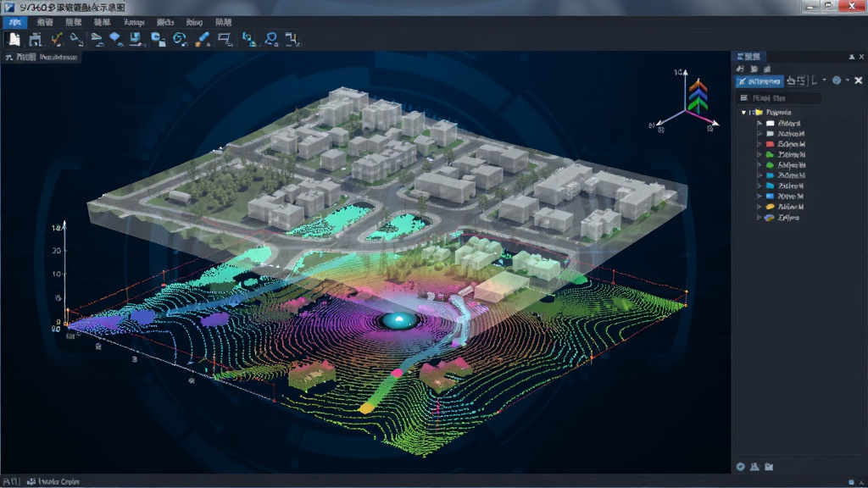Click the save disk icon in toolbar

[x=36, y=39]
